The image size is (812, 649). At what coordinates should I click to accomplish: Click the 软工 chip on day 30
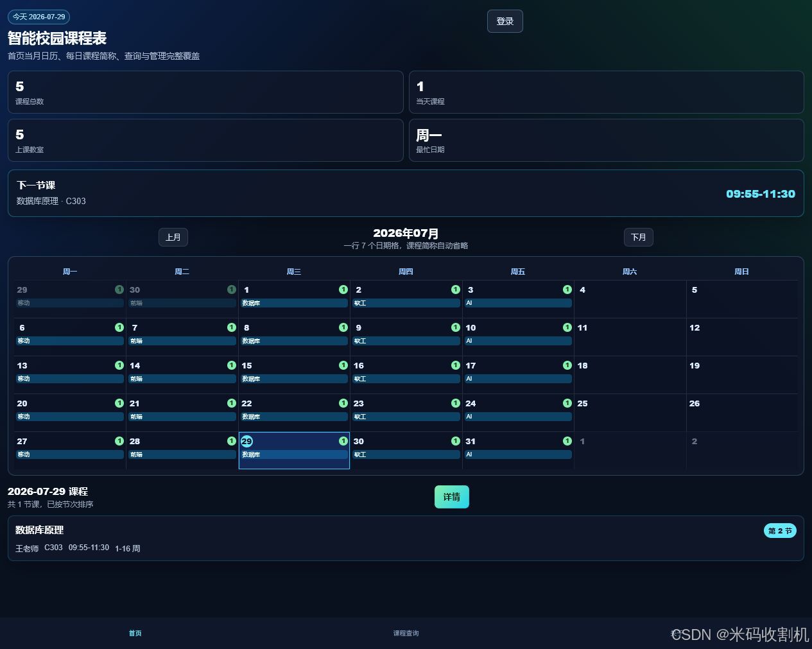(406, 454)
